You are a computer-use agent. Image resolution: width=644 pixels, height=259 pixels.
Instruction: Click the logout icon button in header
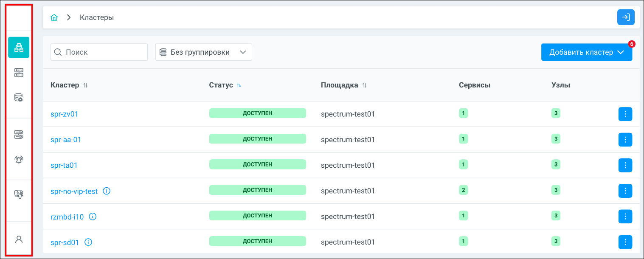[626, 17]
